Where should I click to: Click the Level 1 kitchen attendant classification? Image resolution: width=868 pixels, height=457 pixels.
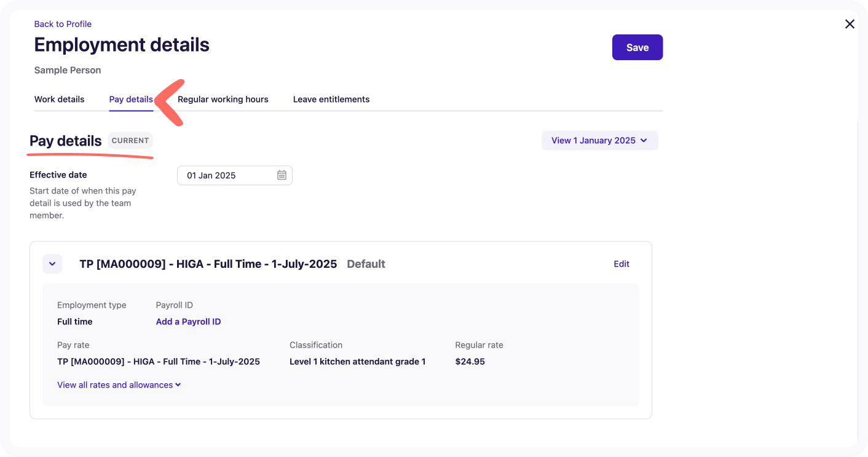[357, 362]
